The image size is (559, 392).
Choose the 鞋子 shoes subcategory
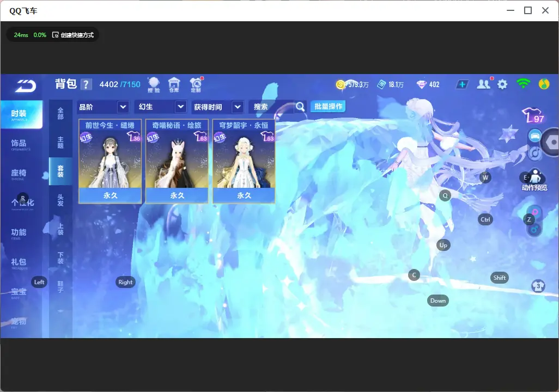[60, 287]
